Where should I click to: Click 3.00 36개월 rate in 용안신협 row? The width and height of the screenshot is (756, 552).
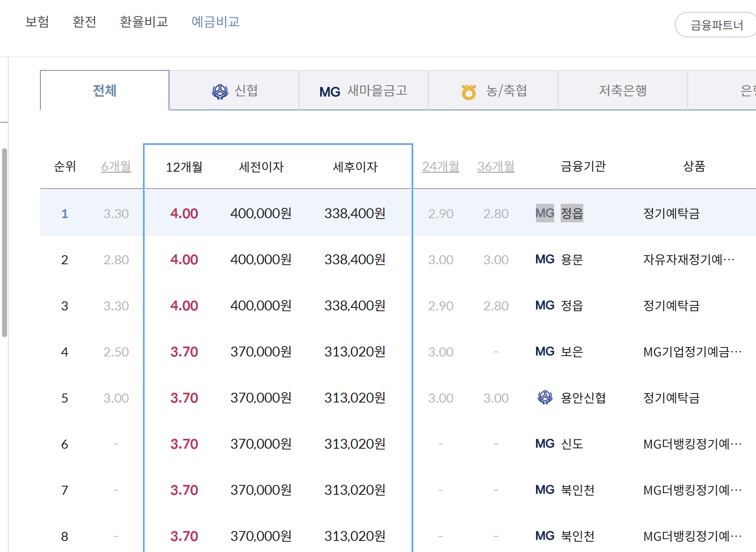pos(496,398)
